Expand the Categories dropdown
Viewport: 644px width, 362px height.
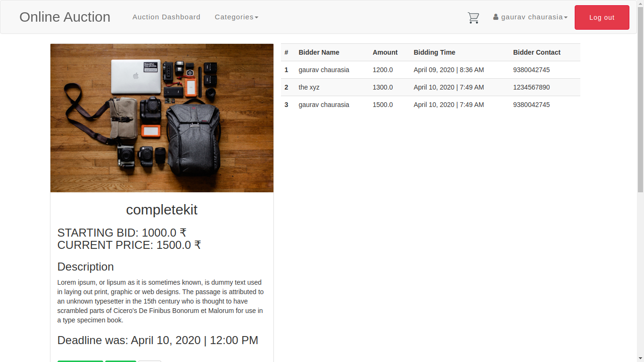[x=237, y=17]
